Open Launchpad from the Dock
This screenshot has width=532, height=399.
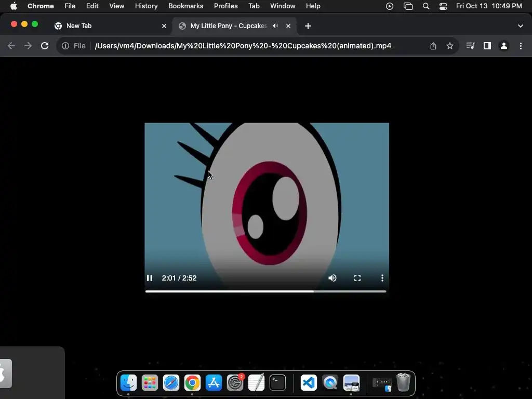click(x=150, y=383)
